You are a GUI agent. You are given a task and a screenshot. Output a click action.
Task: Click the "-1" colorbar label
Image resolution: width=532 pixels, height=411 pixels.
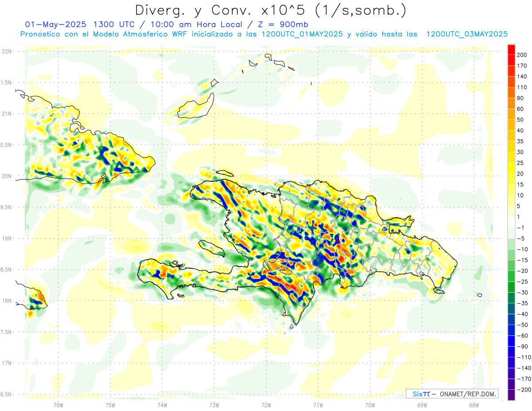[x=521, y=227]
